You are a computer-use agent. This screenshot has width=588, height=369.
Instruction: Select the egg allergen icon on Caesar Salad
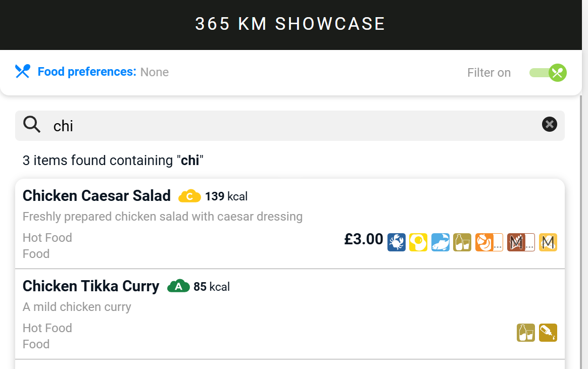[418, 242]
